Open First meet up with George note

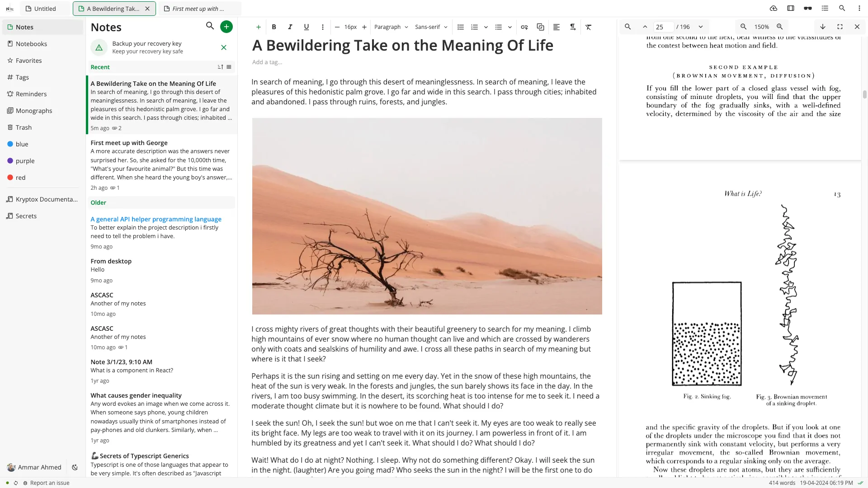(161, 165)
